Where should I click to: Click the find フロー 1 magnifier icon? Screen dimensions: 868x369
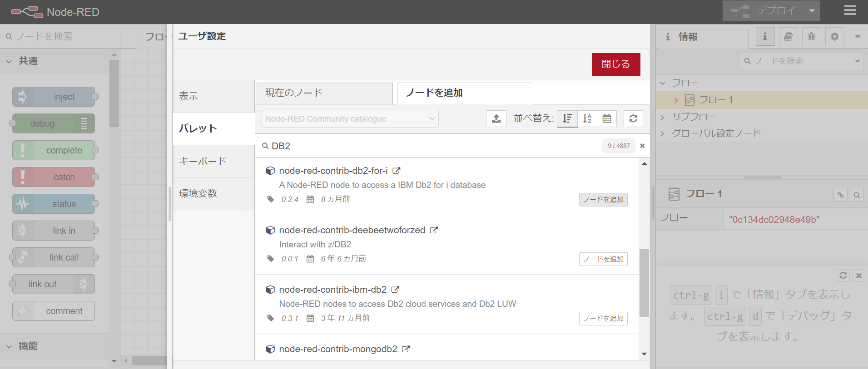(x=857, y=195)
